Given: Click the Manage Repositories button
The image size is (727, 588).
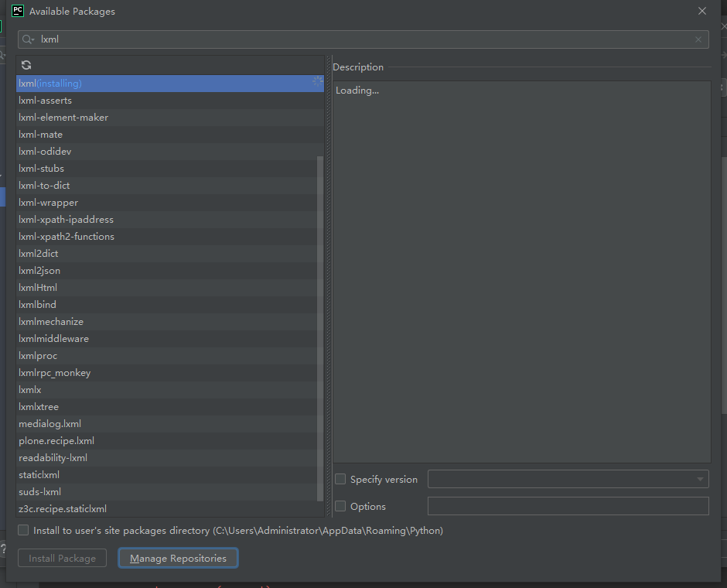Looking at the screenshot, I should [x=178, y=558].
